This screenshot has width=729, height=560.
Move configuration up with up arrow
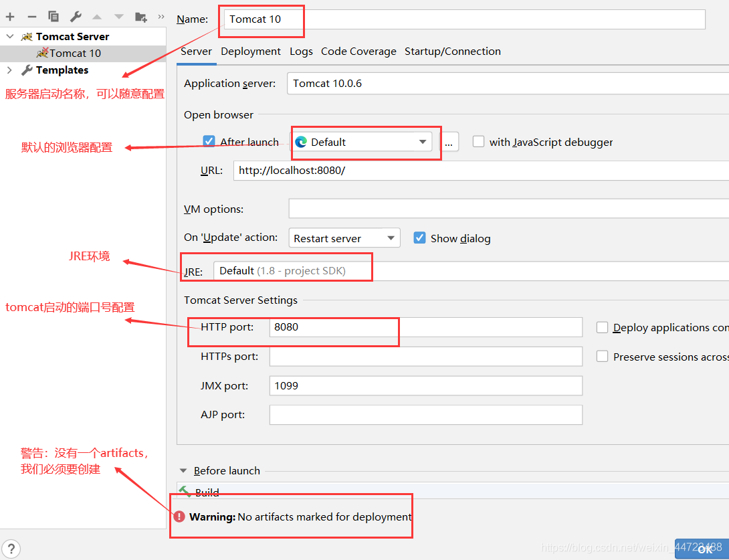pyautogui.click(x=97, y=17)
